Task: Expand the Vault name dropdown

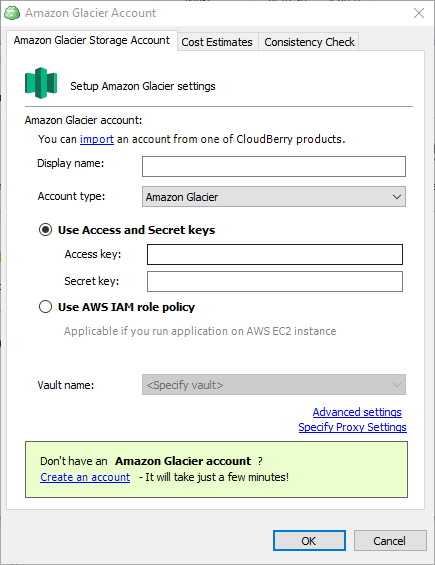Action: (274, 385)
